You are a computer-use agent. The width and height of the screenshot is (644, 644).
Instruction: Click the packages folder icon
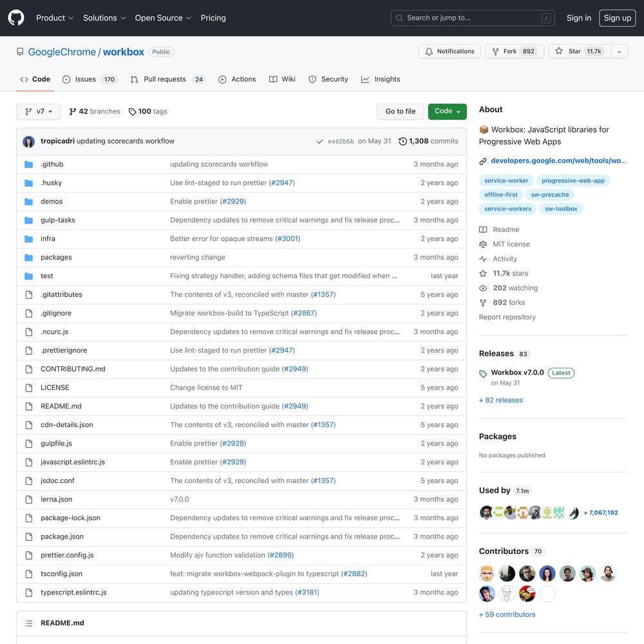click(28, 258)
